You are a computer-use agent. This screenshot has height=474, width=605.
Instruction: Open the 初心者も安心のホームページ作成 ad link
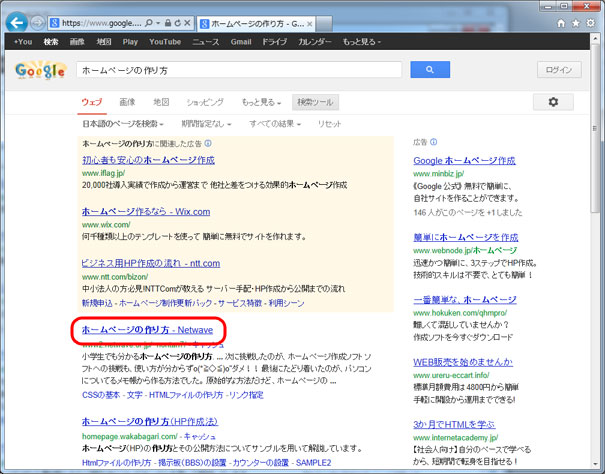pos(148,160)
